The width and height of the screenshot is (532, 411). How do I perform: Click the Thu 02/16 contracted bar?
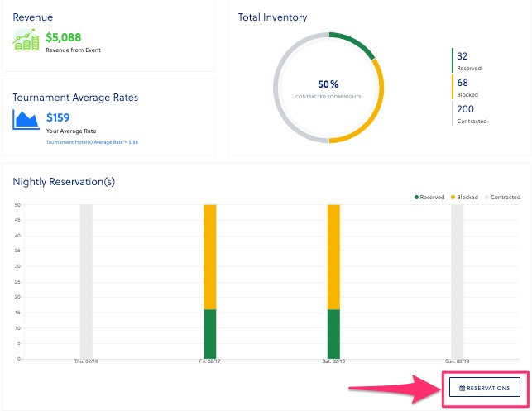click(x=86, y=281)
